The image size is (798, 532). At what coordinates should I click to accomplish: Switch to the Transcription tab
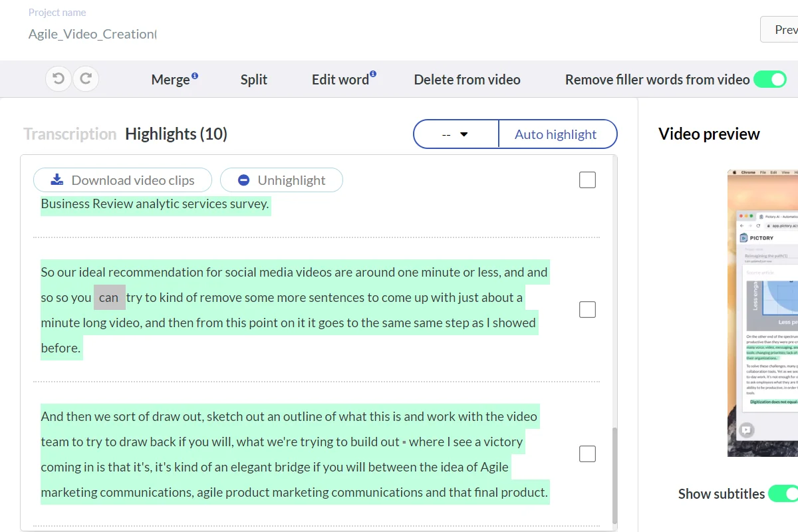pyautogui.click(x=70, y=134)
